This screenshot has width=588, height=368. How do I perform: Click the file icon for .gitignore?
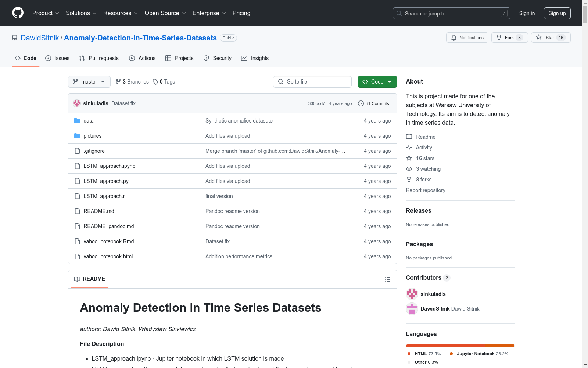pyautogui.click(x=77, y=151)
